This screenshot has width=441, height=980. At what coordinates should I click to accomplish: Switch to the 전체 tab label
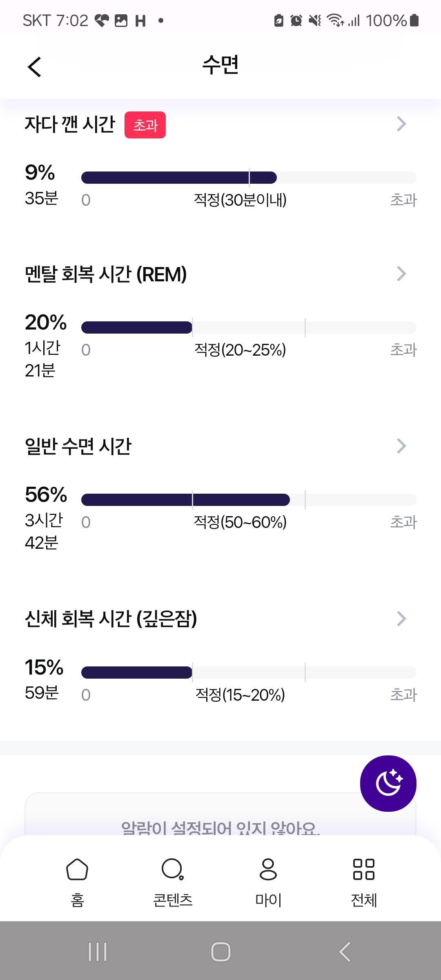tap(364, 900)
